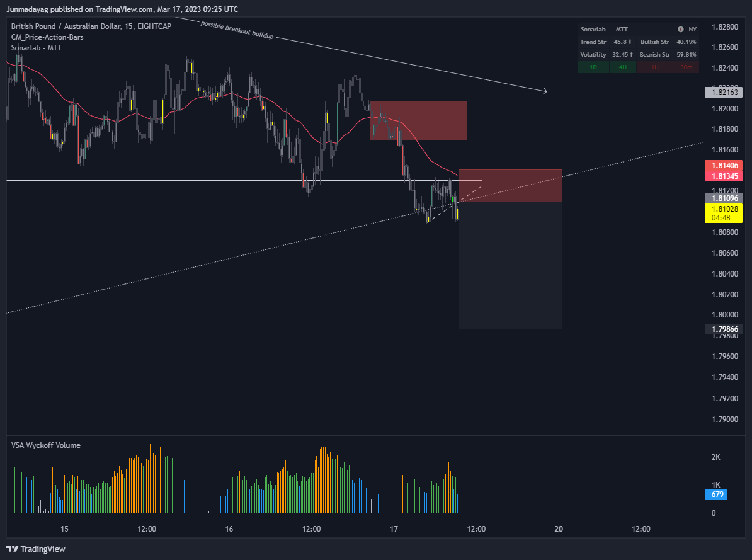The width and height of the screenshot is (752, 560).
Task: Click the MTT header in the table
Action: pyautogui.click(x=622, y=29)
